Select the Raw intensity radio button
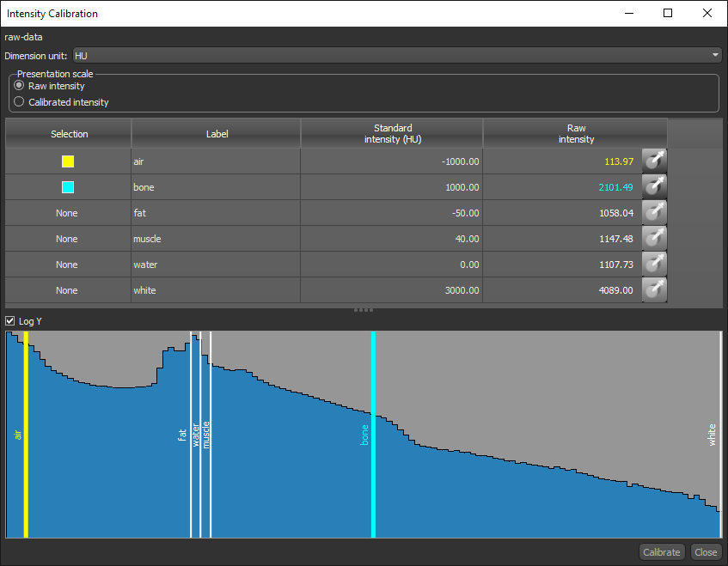 [x=20, y=87]
